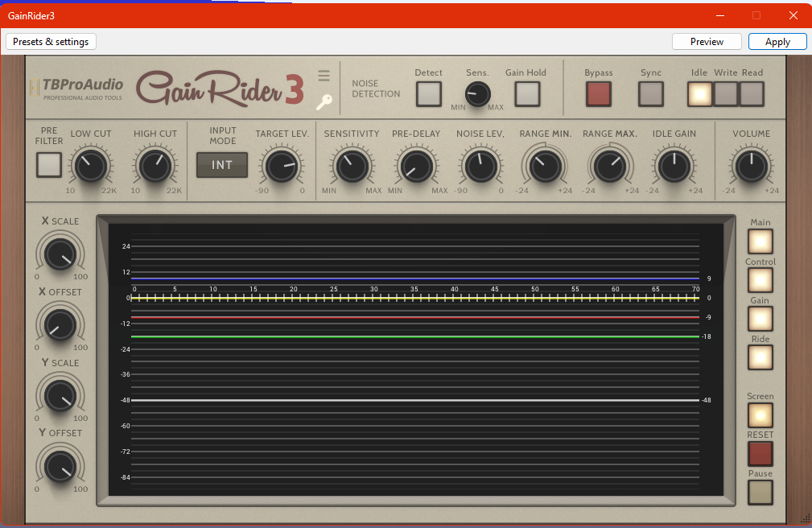Switch the INT input mode button

tap(221, 165)
